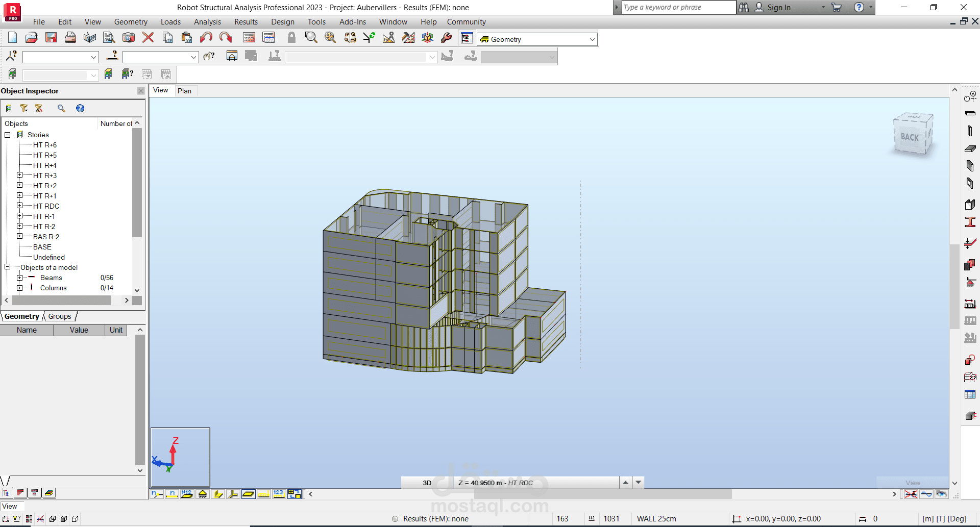The image size is (980, 527).
Task: Expand the HT R+3 story node
Action: click(19, 175)
